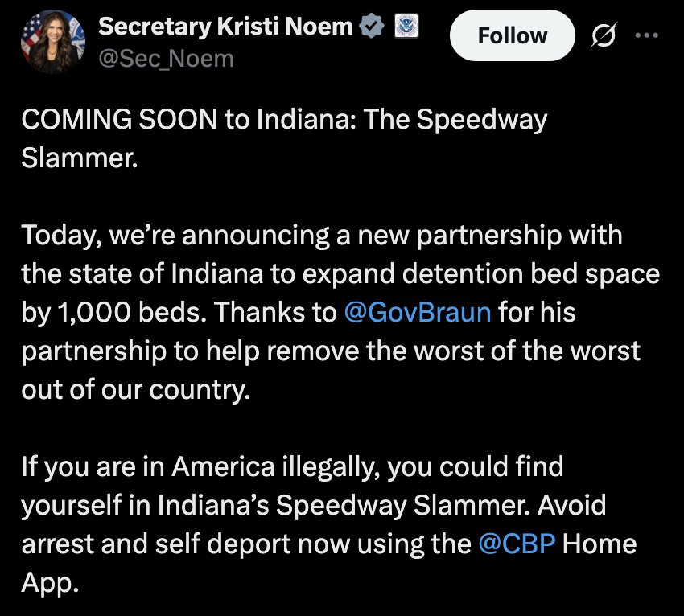
Task: Open the @GovBraun mention link
Action: (x=418, y=312)
